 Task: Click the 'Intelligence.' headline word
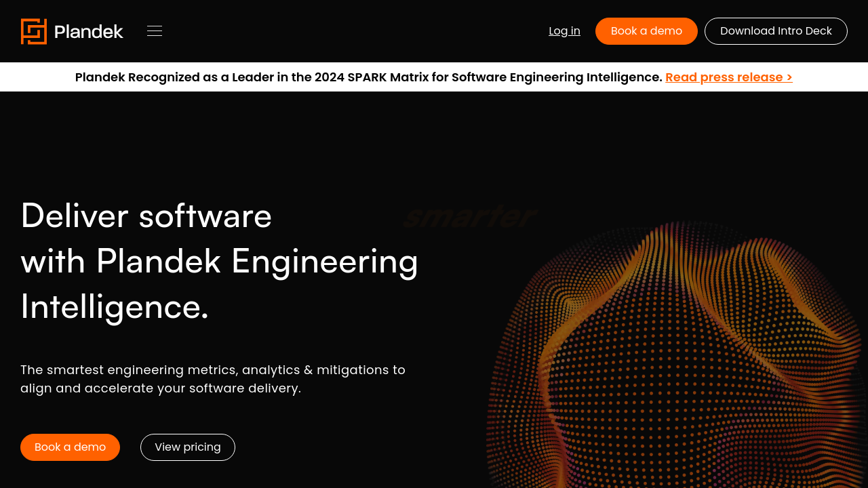pyautogui.click(x=115, y=306)
